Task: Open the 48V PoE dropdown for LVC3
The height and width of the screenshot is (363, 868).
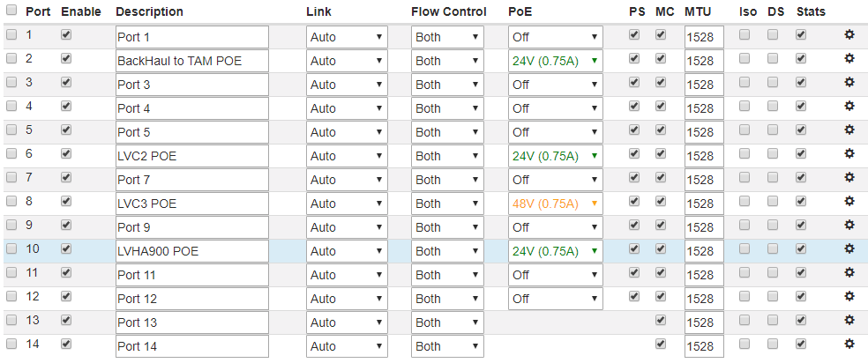Action: tap(555, 204)
